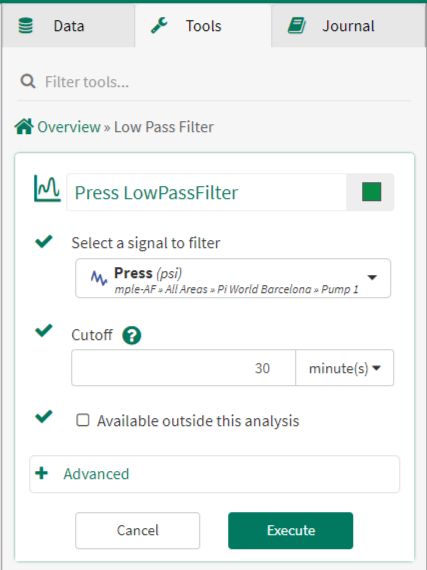427x570 pixels.
Task: Open the green color swatch picker
Action: (x=371, y=192)
